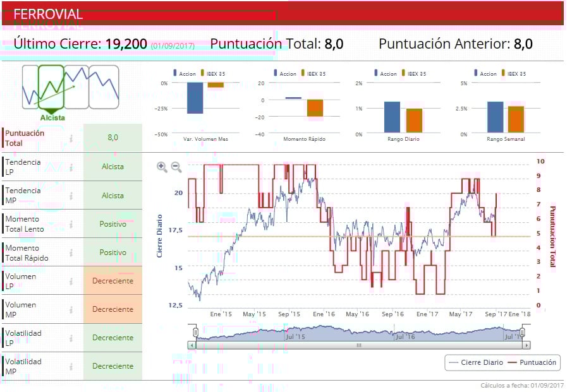Click the 'Jul '15' label in the navigator
The width and height of the screenshot is (572, 392).
tap(295, 336)
